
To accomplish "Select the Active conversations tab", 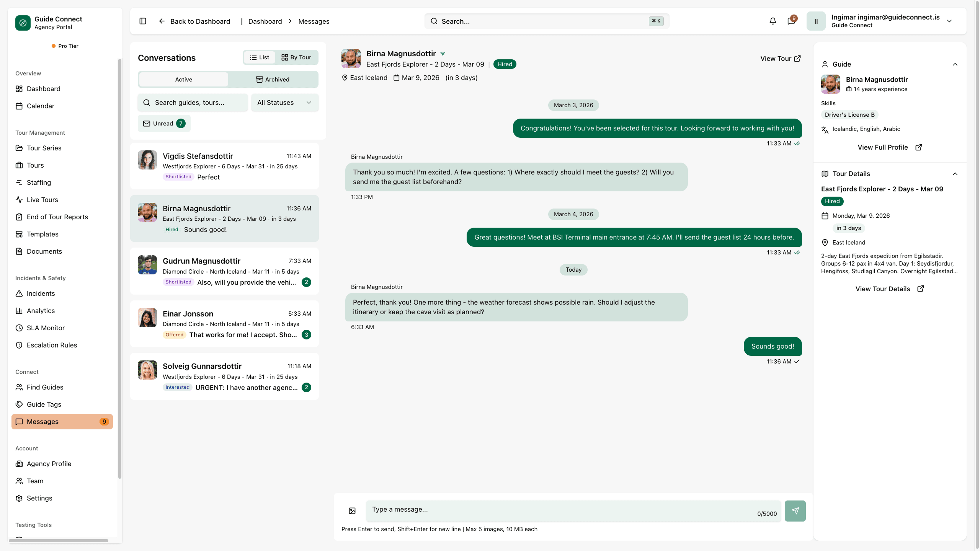I will click(x=183, y=80).
